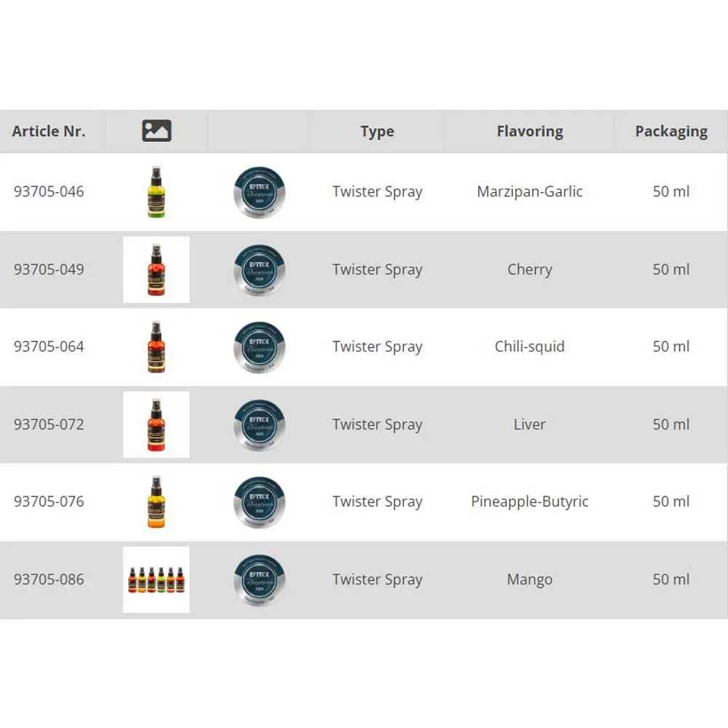Click the Mango flavoring cell
This screenshot has height=728, width=728.
pyautogui.click(x=529, y=579)
